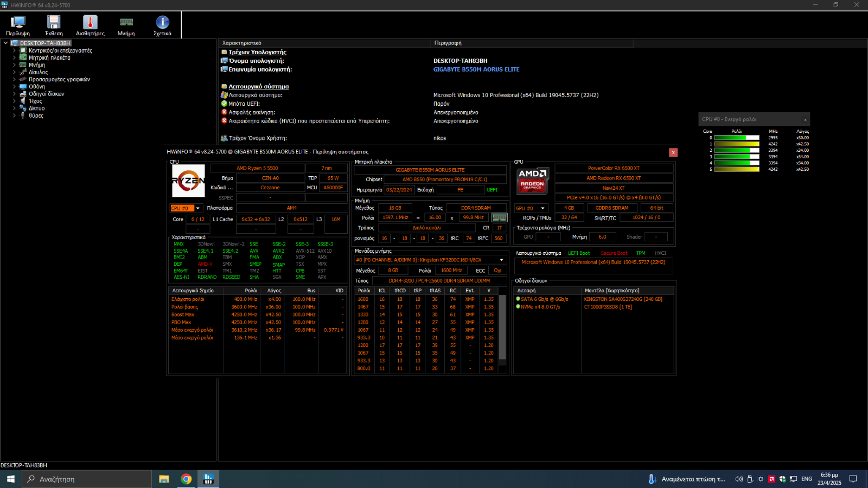The image size is (868, 488).
Task: Open Windows Security tray icon
Action: point(782,479)
